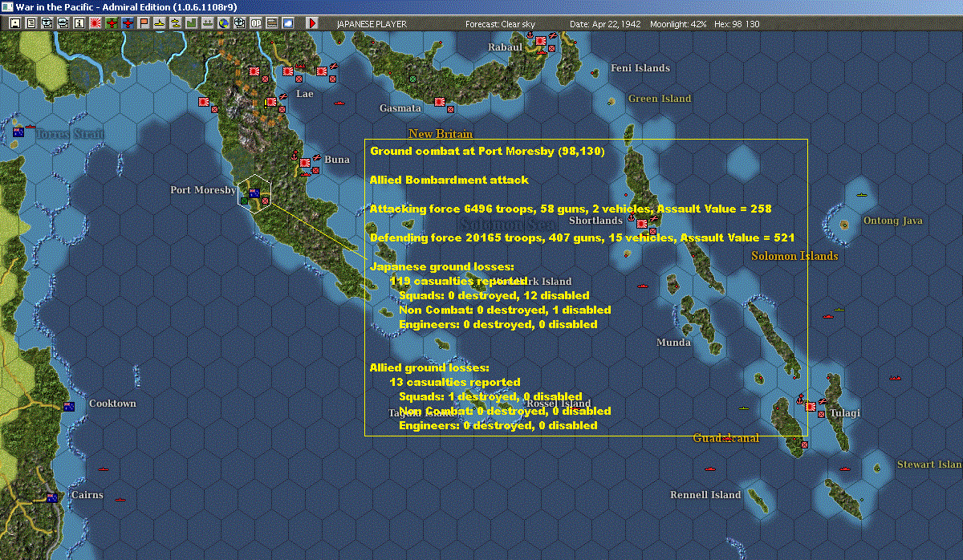Select the yellow ship east of Munda
The image size is (963, 560).
tap(839, 309)
